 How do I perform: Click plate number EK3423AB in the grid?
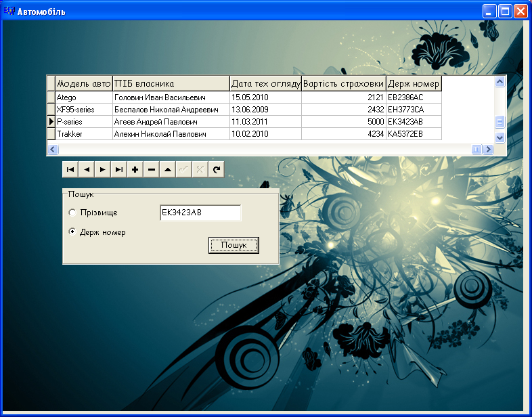tap(414, 122)
